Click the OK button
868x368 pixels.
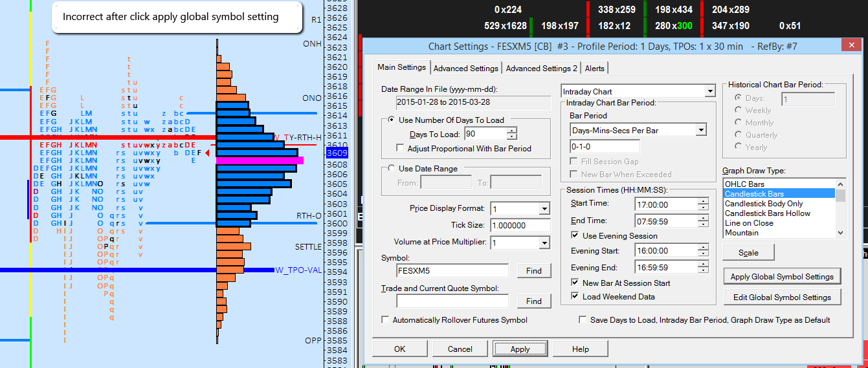pyautogui.click(x=399, y=349)
